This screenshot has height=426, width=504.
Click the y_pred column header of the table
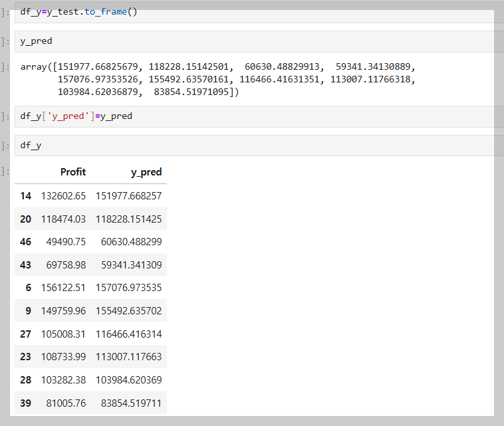point(146,172)
